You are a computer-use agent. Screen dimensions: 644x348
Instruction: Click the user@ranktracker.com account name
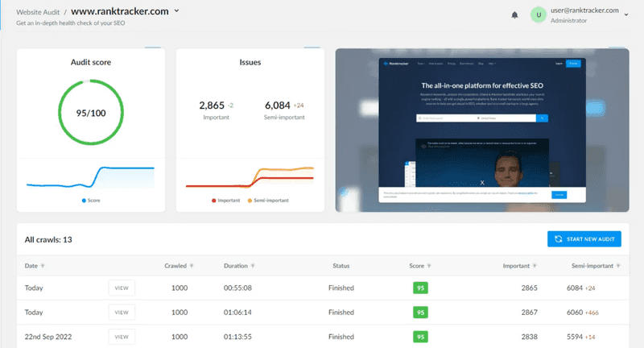584,10
